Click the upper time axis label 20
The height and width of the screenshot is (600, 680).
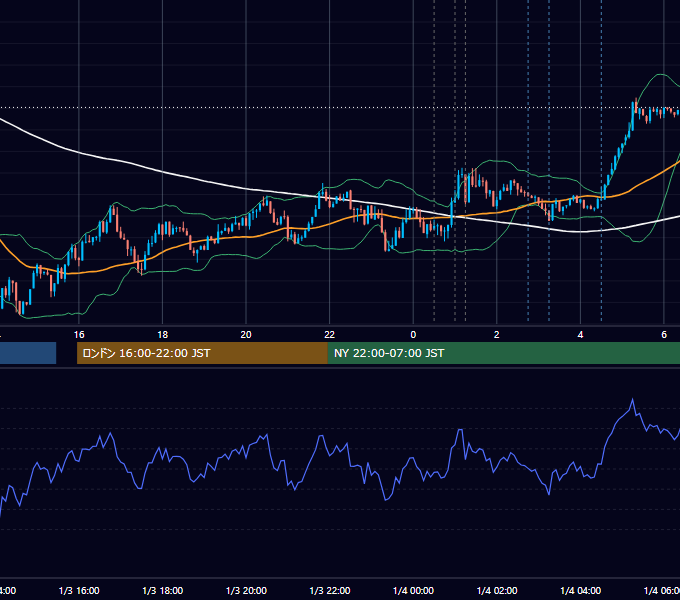pos(246,335)
